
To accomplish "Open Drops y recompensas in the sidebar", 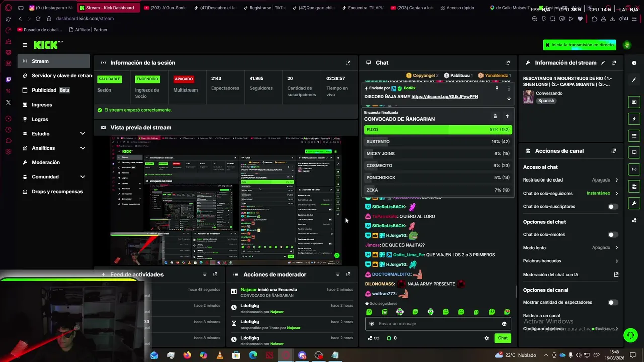I will [x=54, y=192].
